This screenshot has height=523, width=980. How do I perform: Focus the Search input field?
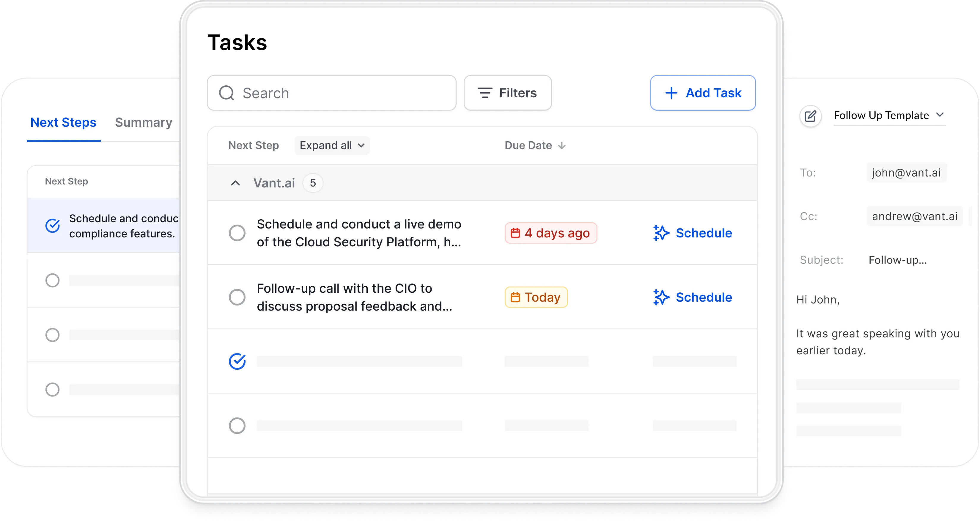pos(331,93)
